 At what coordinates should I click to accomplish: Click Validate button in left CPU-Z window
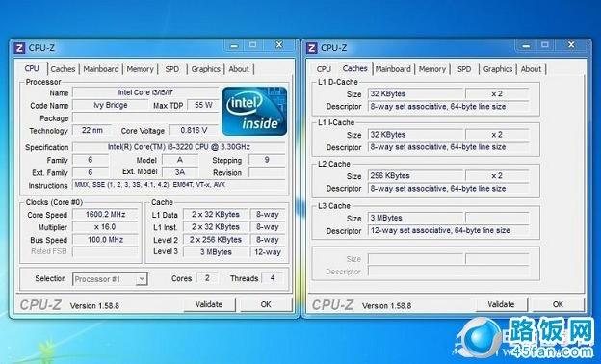tap(209, 304)
